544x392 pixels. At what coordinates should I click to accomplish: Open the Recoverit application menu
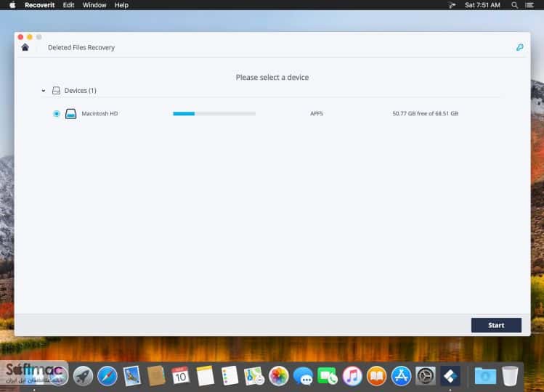pos(39,5)
